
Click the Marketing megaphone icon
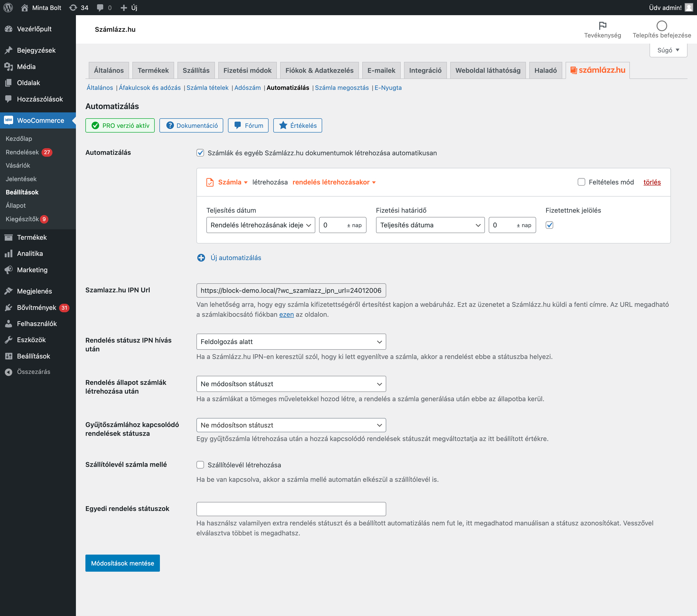click(x=9, y=270)
